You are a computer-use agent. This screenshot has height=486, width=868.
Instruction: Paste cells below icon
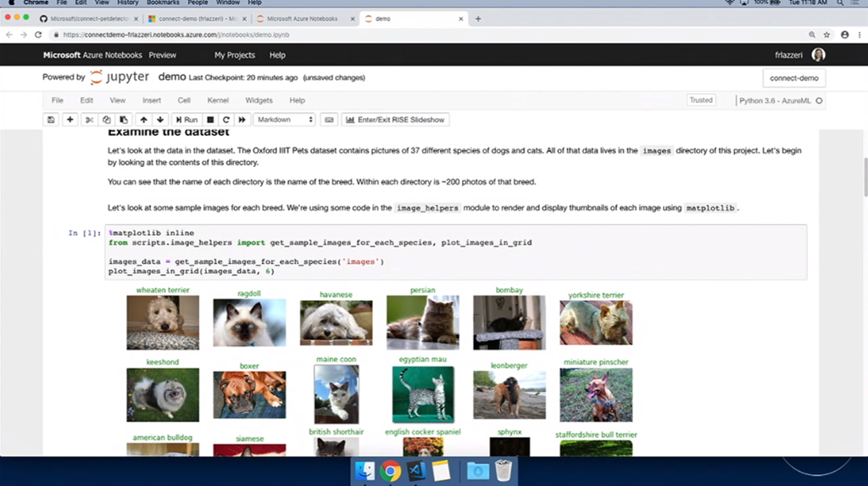coord(124,120)
